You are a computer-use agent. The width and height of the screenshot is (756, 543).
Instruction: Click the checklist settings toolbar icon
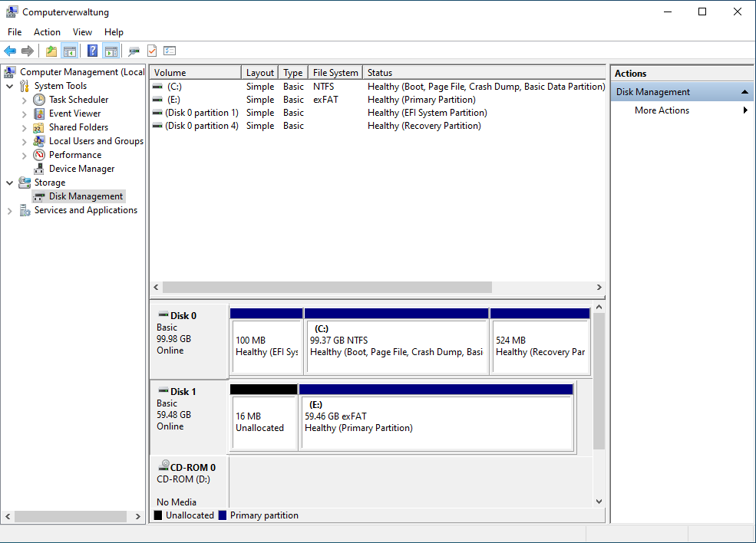[170, 51]
